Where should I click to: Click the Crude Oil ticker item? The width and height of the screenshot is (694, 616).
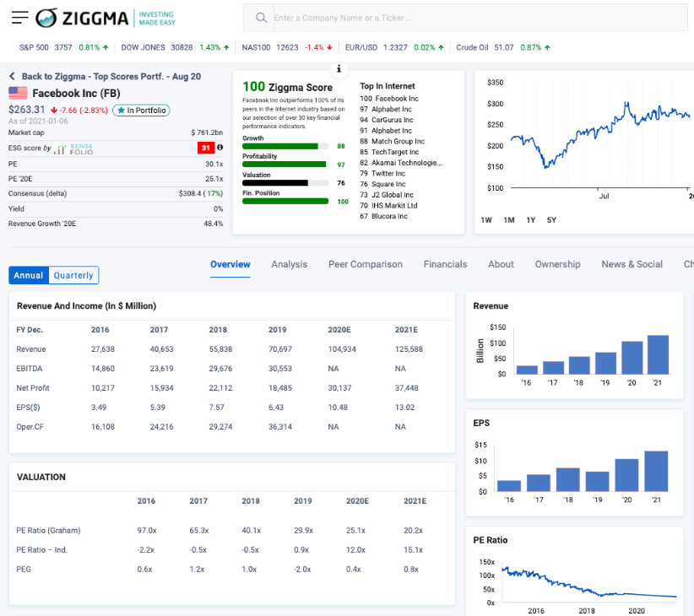tap(503, 47)
